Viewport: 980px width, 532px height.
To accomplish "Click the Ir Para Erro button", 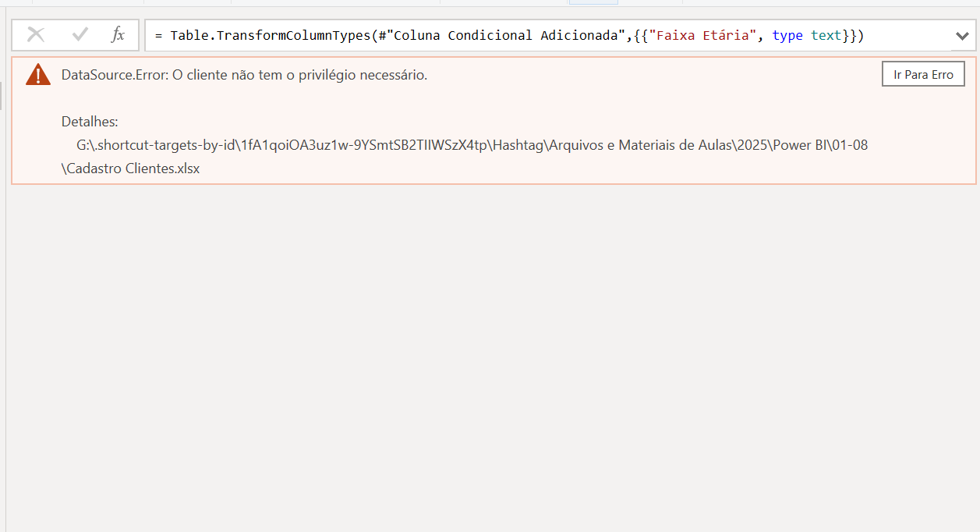I will [x=923, y=75].
